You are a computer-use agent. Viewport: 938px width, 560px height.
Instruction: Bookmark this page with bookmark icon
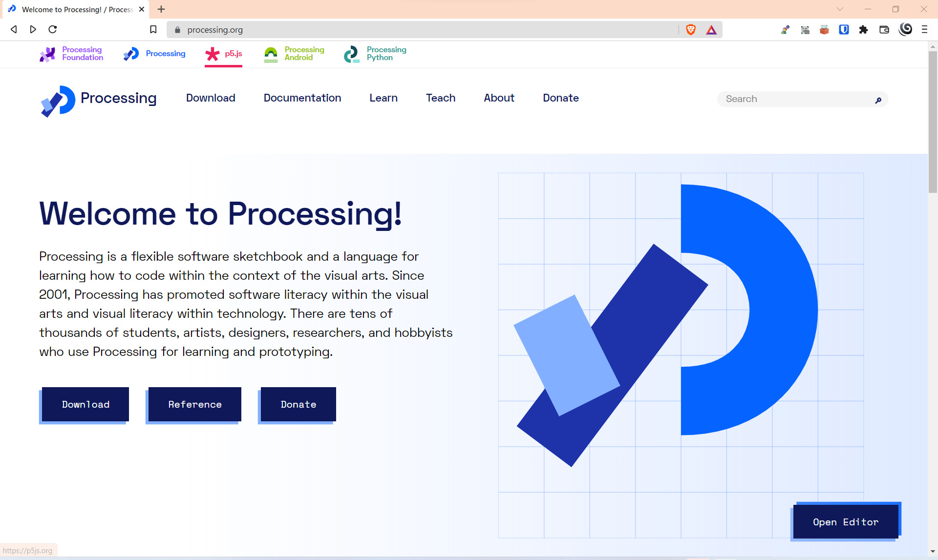click(x=153, y=30)
